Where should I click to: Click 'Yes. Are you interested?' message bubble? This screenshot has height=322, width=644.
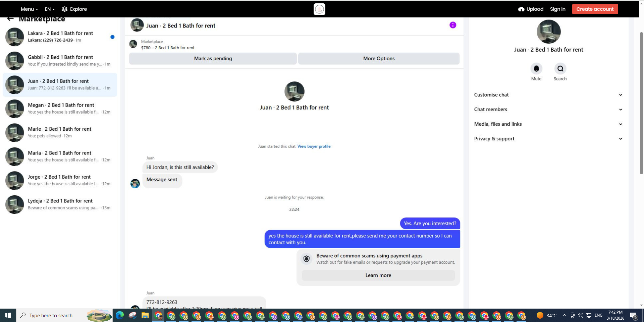click(x=430, y=223)
